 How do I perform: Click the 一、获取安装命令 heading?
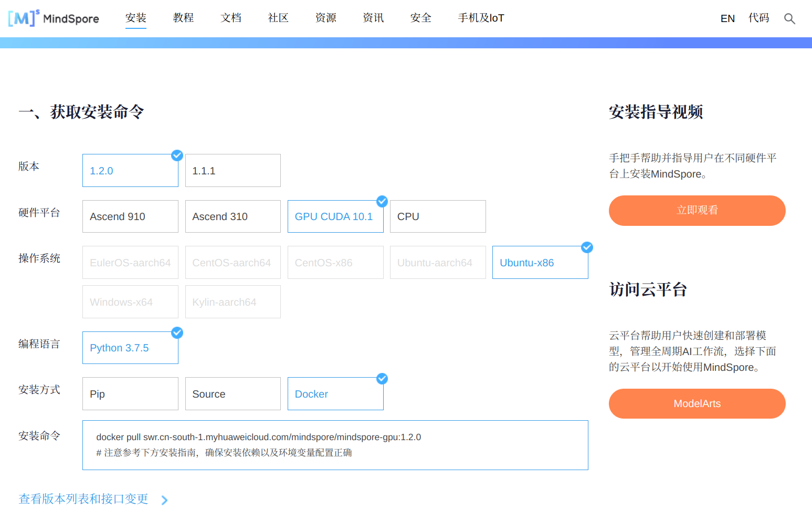pyautogui.click(x=81, y=112)
